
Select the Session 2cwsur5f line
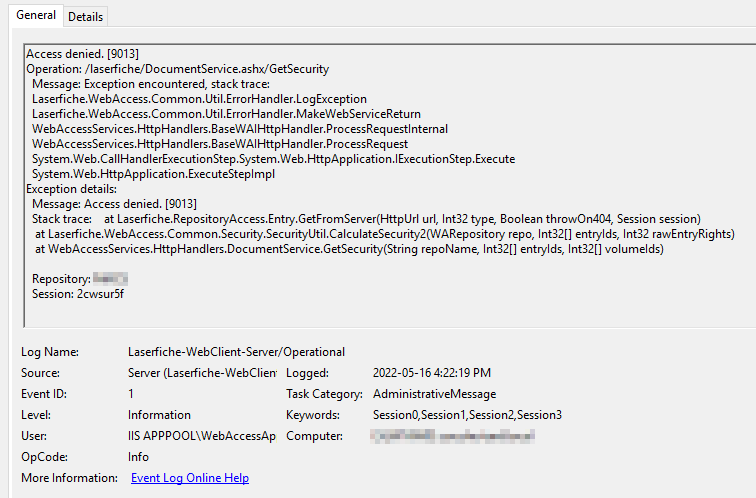tap(78, 294)
